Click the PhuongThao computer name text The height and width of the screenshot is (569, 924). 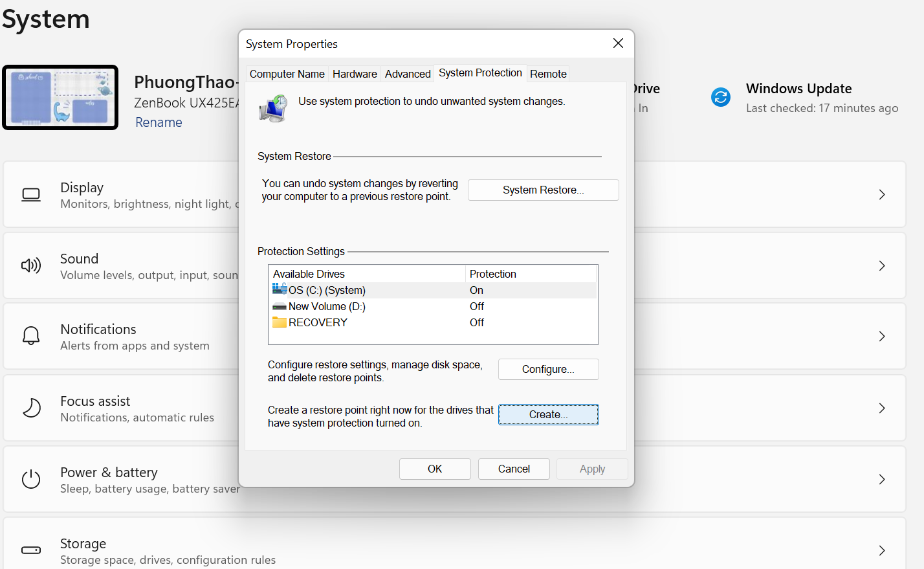click(x=186, y=82)
